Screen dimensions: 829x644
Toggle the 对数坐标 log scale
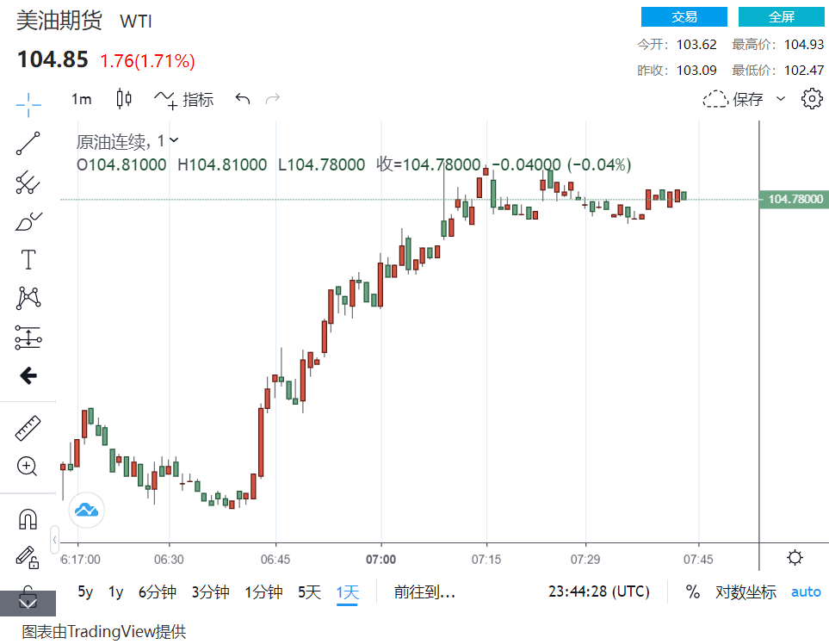745,592
